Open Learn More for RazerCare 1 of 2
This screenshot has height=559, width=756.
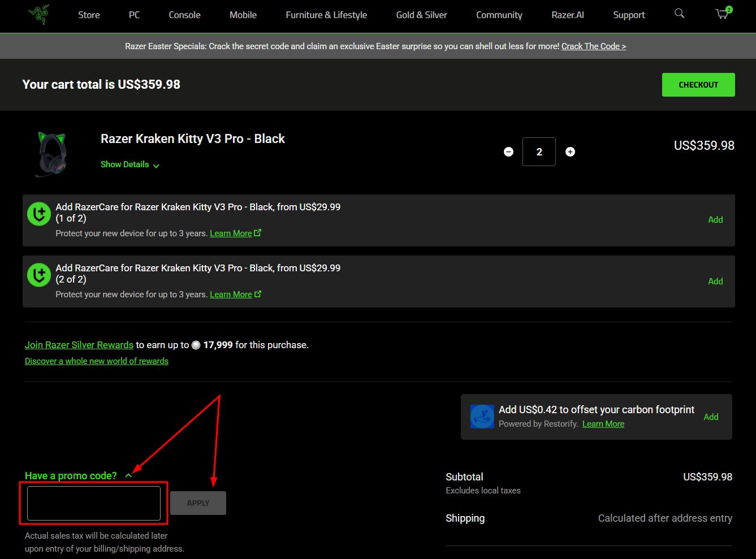(x=235, y=233)
